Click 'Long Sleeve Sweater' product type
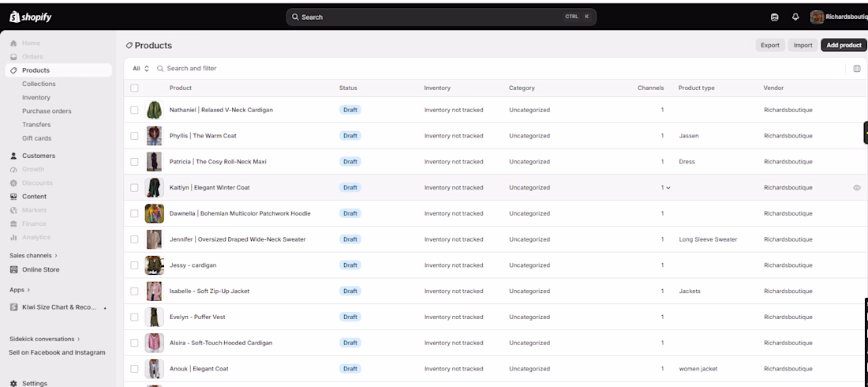Viewport: 868px width, 387px height. pyautogui.click(x=708, y=239)
